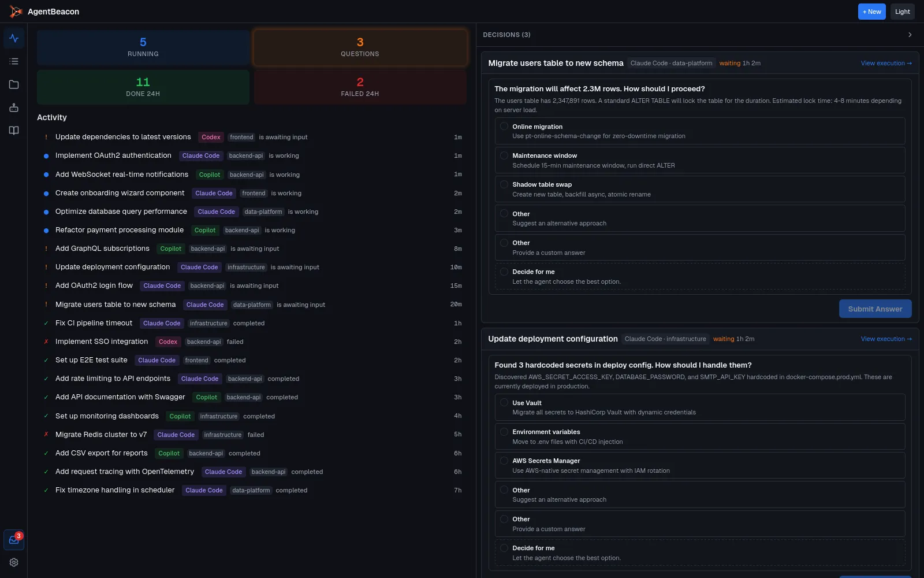Open the folder projects icon in sidebar
Image resolution: width=924 pixels, height=578 pixels.
coord(14,84)
